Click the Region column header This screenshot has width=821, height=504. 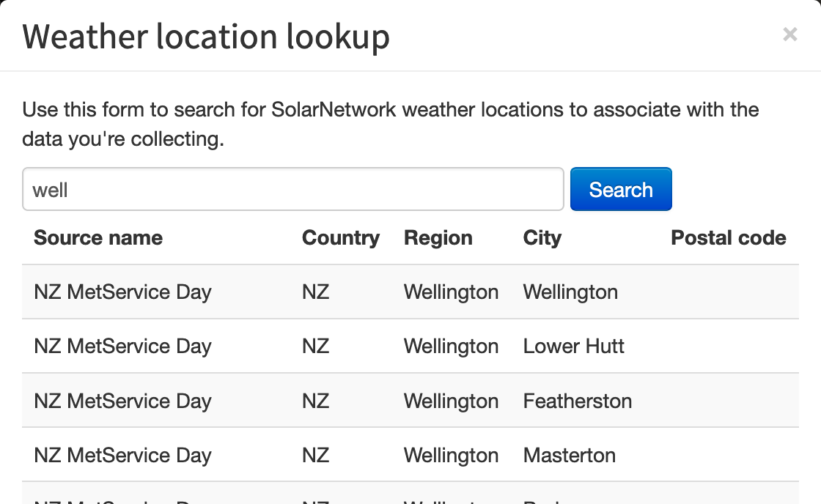pos(438,237)
